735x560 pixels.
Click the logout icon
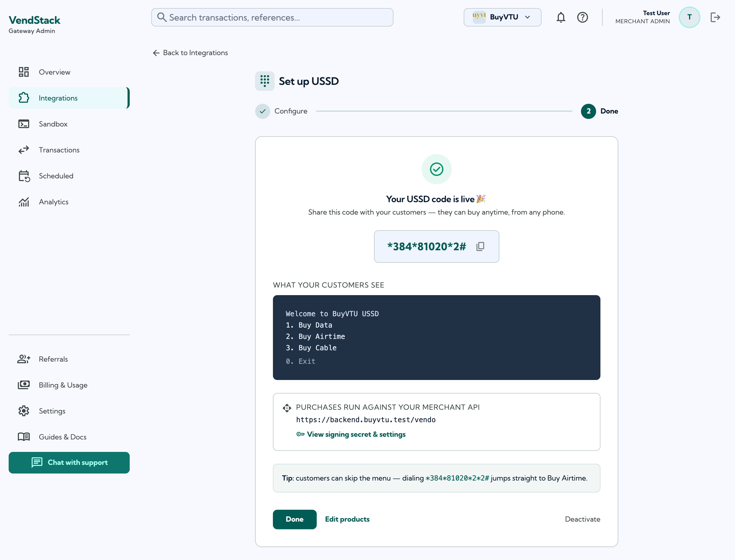pos(715,17)
